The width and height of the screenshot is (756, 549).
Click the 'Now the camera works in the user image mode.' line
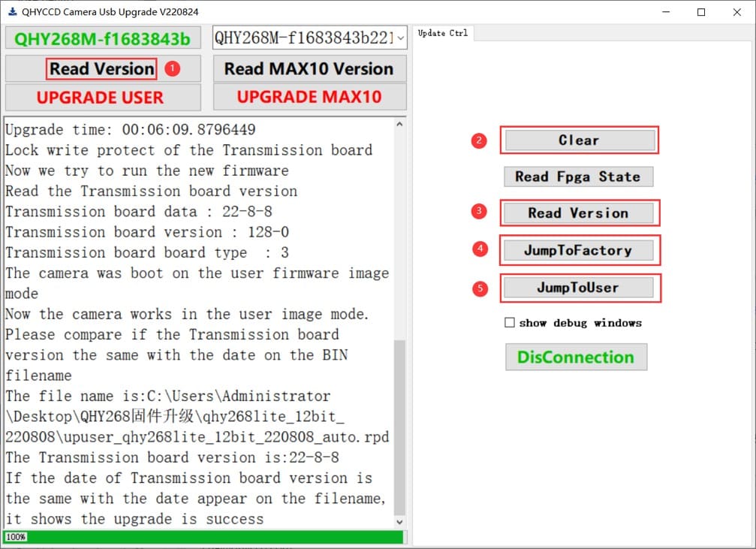pyautogui.click(x=187, y=314)
